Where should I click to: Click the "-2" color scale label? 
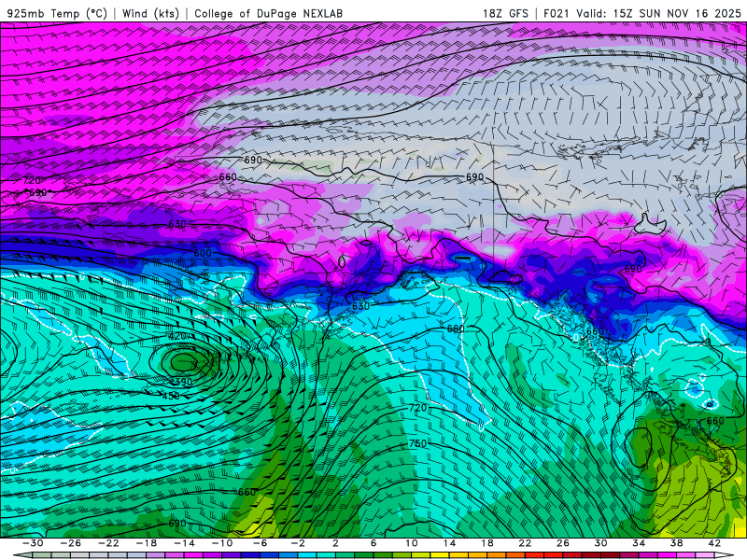coord(298,543)
